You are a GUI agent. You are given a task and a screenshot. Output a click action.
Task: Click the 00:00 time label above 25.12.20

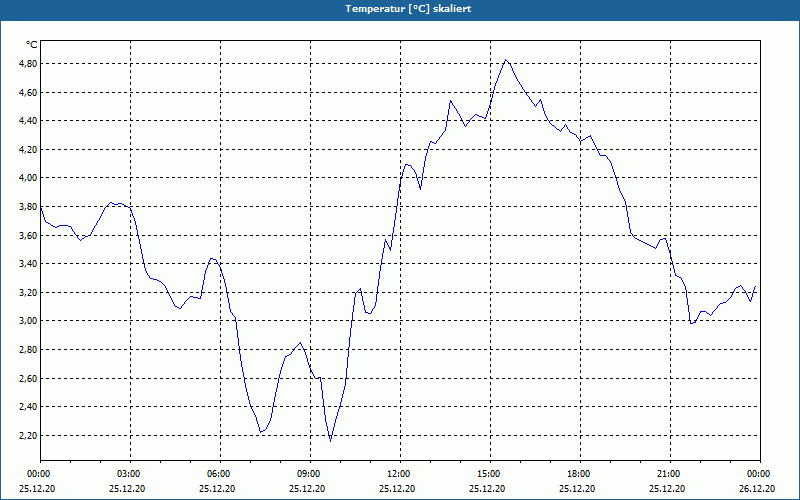click(x=38, y=474)
